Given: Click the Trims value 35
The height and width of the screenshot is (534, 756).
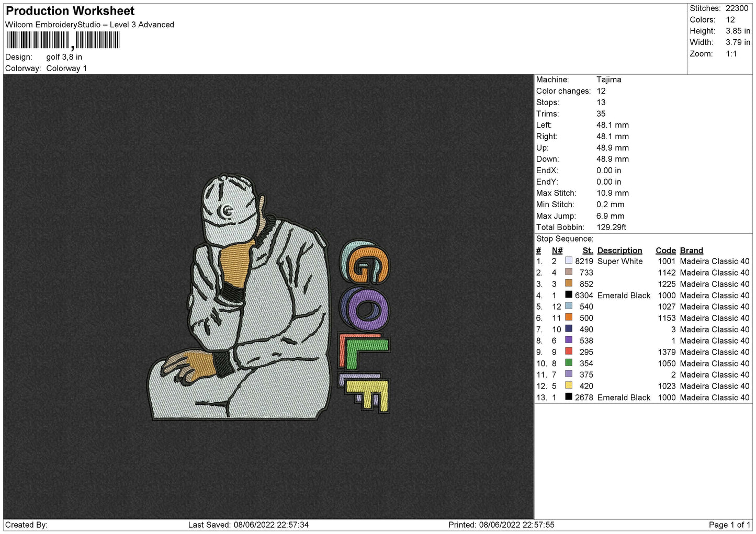Looking at the screenshot, I should (x=601, y=113).
